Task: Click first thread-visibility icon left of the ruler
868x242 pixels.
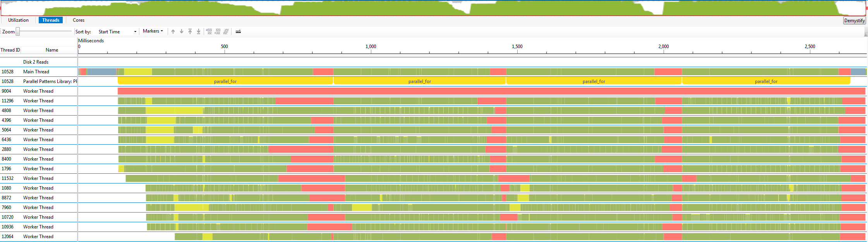Action: pyautogui.click(x=209, y=31)
